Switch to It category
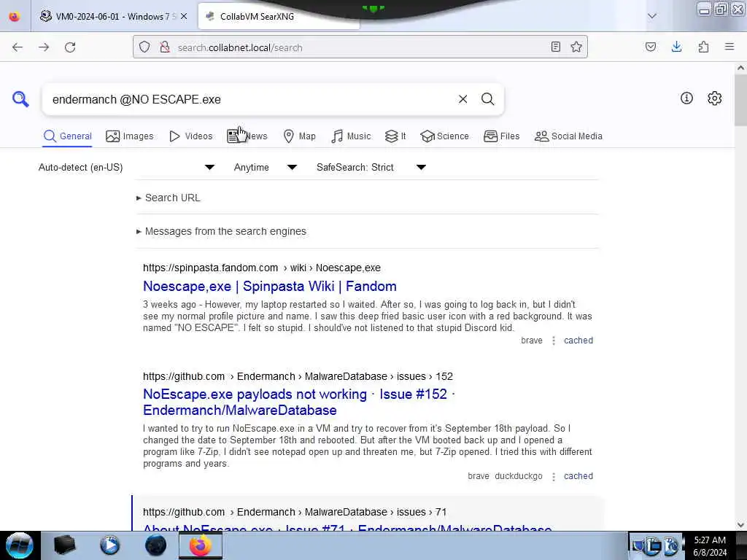The height and width of the screenshot is (560, 747). click(x=395, y=136)
